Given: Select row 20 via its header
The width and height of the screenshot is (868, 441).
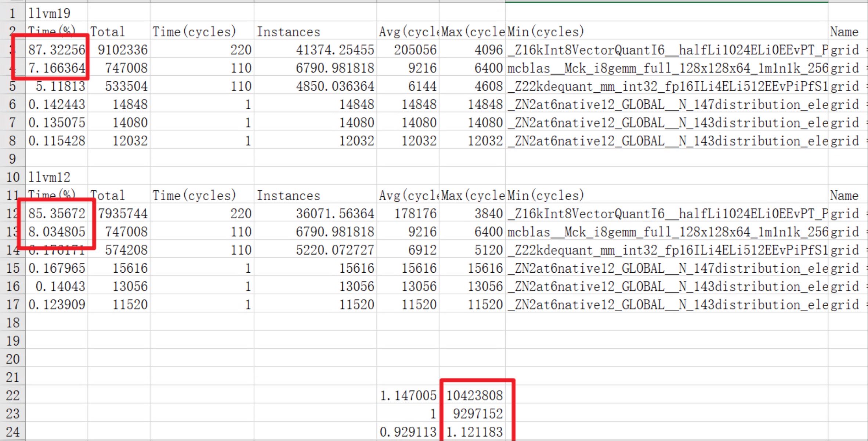Looking at the screenshot, I should (x=12, y=359).
